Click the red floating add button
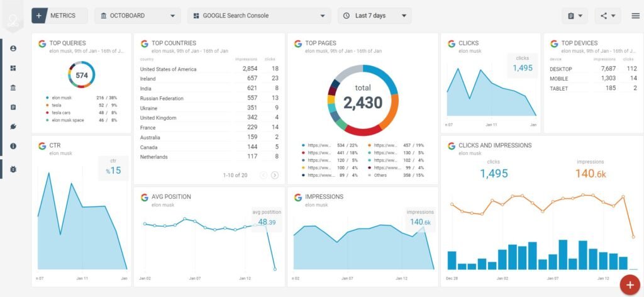Screen dimensions: 644x297 tap(629, 284)
